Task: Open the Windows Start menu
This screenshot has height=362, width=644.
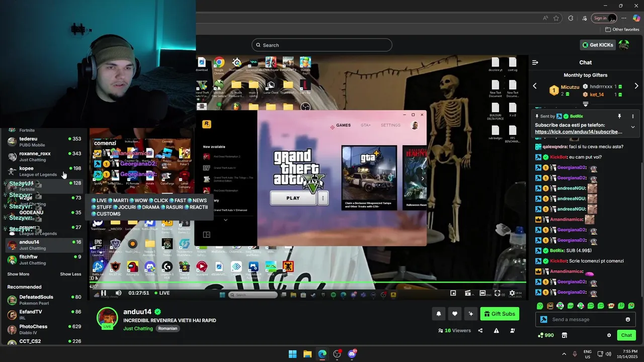Action: point(292,354)
